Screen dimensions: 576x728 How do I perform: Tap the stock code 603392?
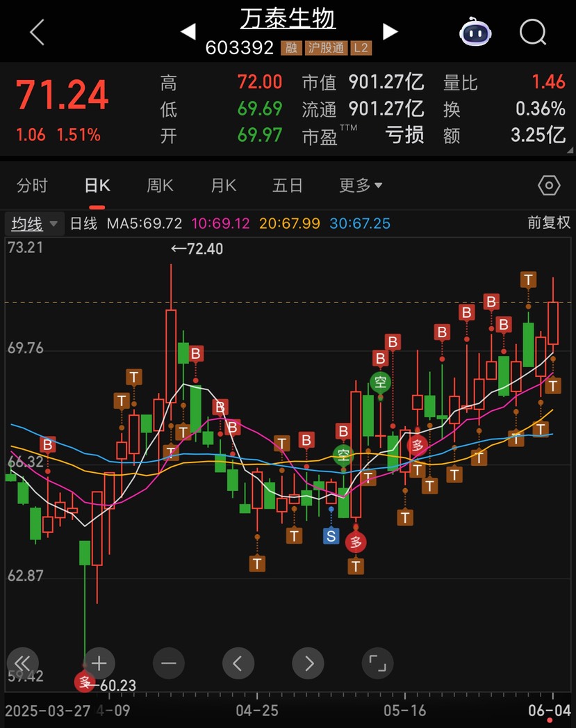pos(239,48)
